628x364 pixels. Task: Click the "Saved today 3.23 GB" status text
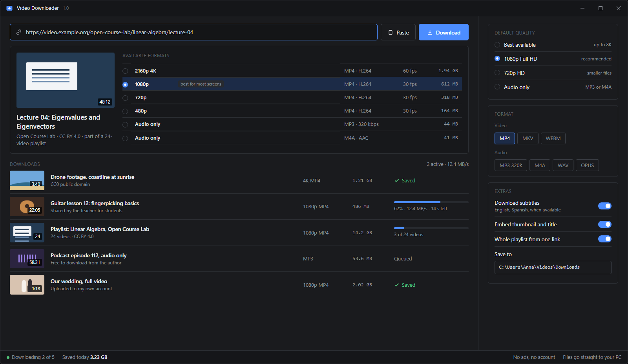click(x=85, y=357)
